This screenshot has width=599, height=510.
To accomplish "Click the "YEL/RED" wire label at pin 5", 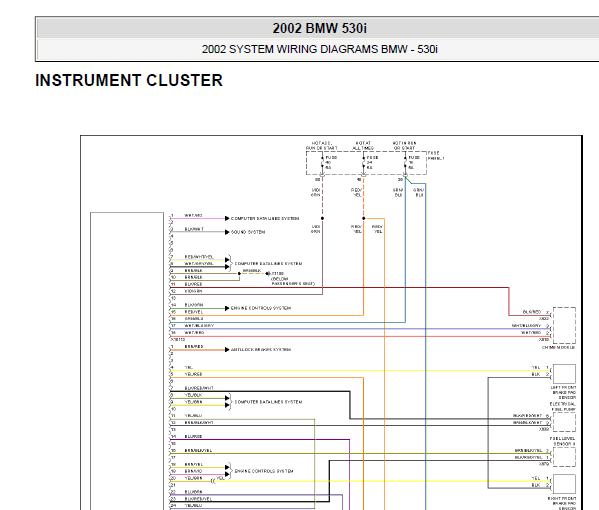I will tap(193, 374).
